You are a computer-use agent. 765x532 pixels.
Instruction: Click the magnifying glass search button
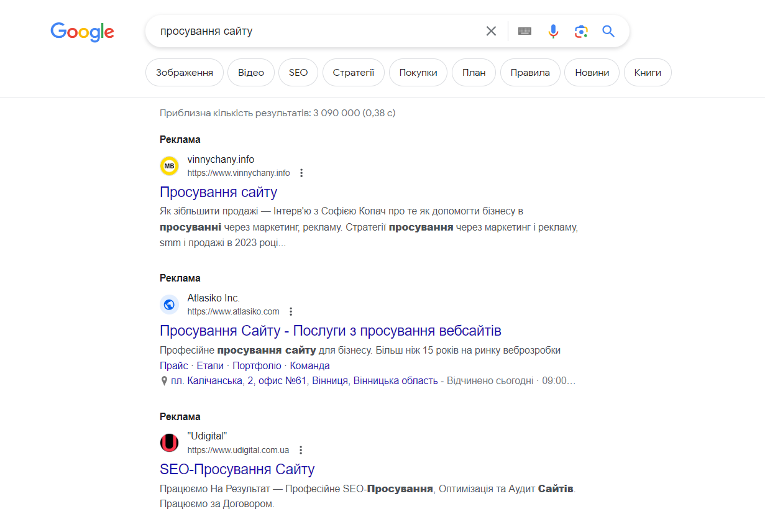tap(608, 31)
